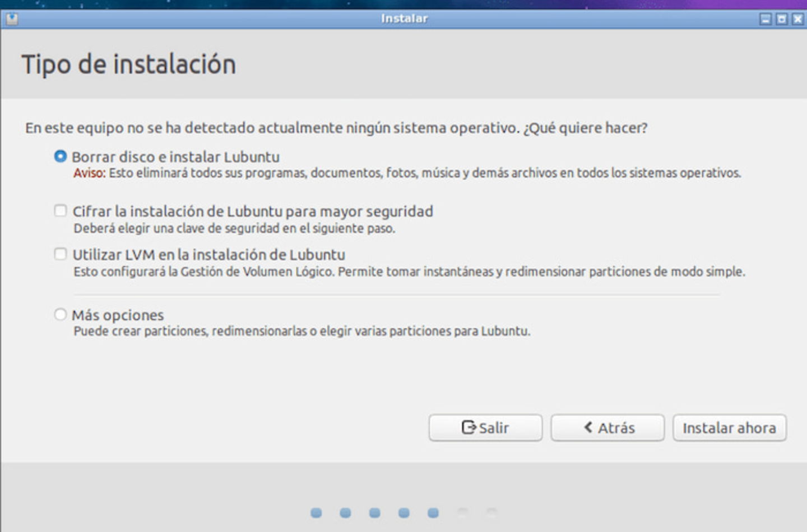
Task: Click the '¿Qué quiere hacer?' question text
Action: click(585, 128)
